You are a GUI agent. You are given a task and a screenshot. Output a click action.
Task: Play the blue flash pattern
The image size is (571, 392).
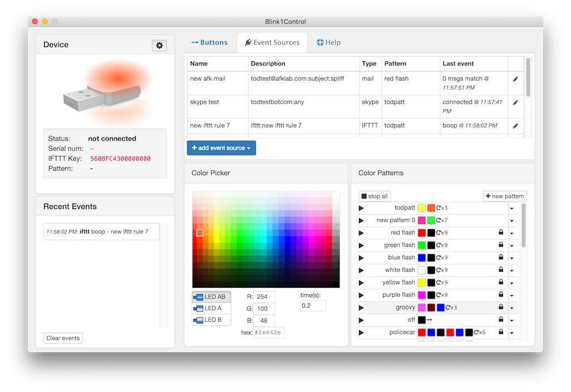(361, 258)
